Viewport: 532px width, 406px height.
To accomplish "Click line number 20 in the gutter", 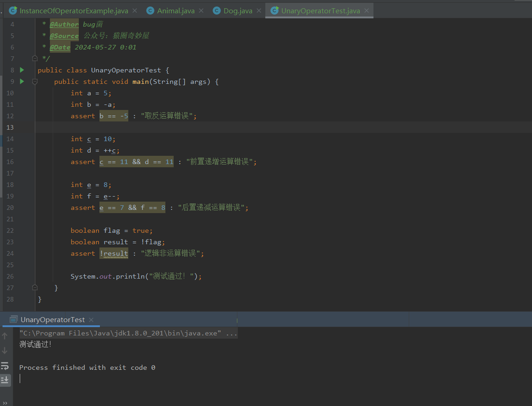I will [x=10, y=208].
